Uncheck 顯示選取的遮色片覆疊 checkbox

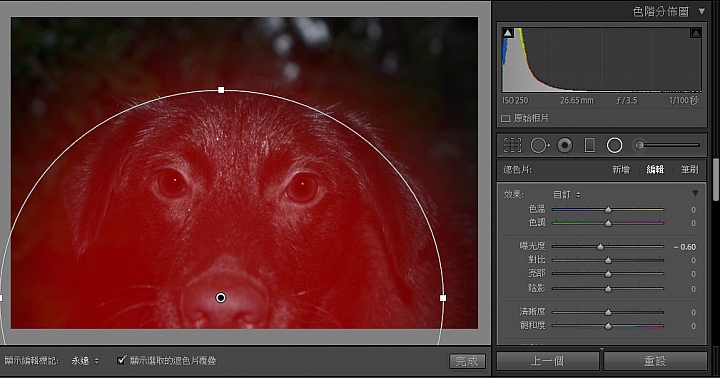click(121, 360)
